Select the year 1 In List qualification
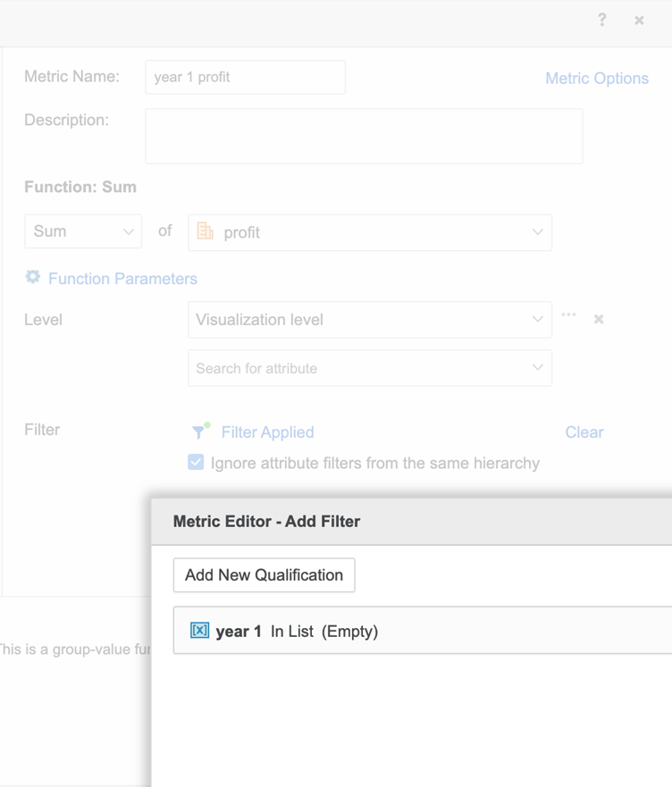672x787 pixels. (297, 632)
